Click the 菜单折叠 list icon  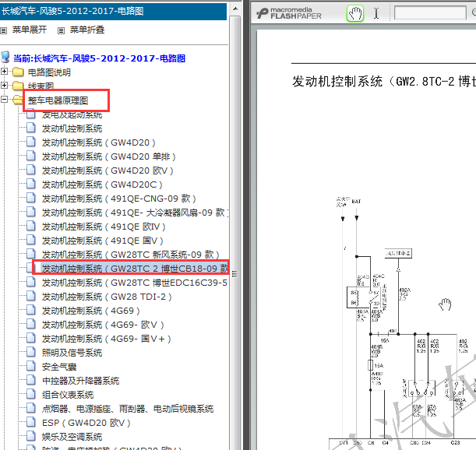click(61, 30)
